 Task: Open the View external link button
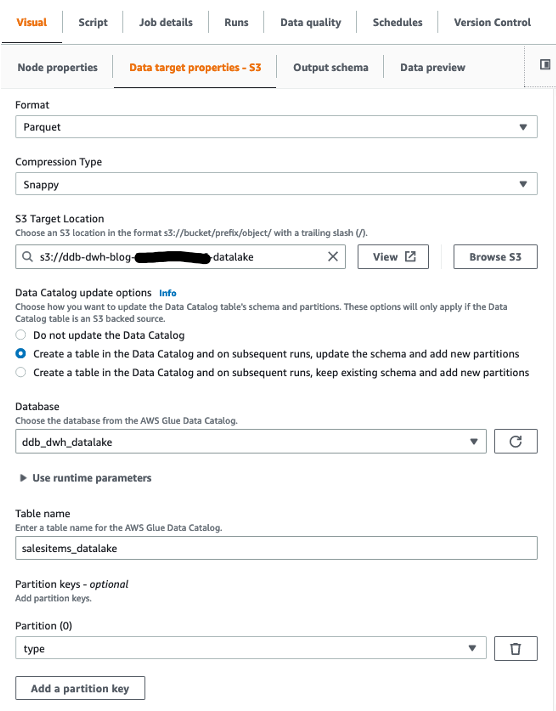pos(393,257)
